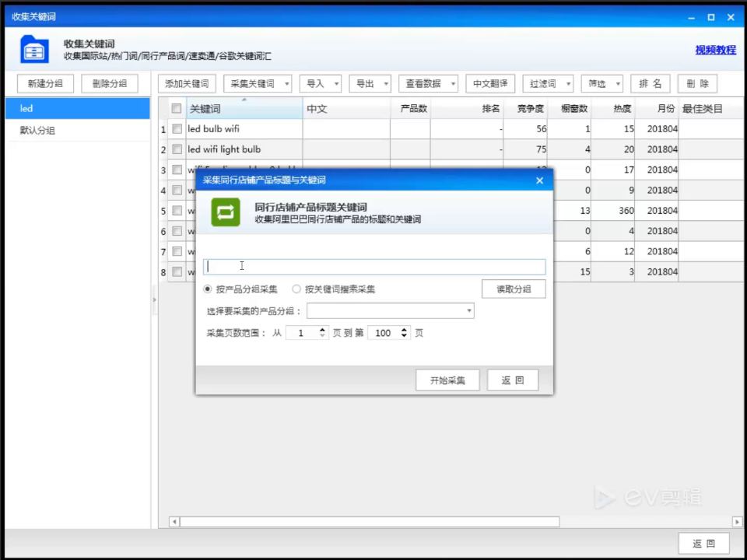The width and height of the screenshot is (747, 560).
Task: Click the 'led bulb wifi' keyword cell
Action: [244, 129]
